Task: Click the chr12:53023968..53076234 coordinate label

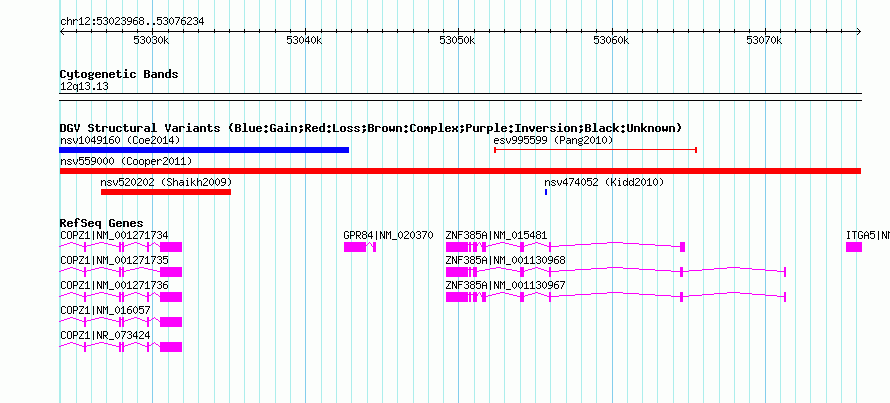Action: point(132,22)
